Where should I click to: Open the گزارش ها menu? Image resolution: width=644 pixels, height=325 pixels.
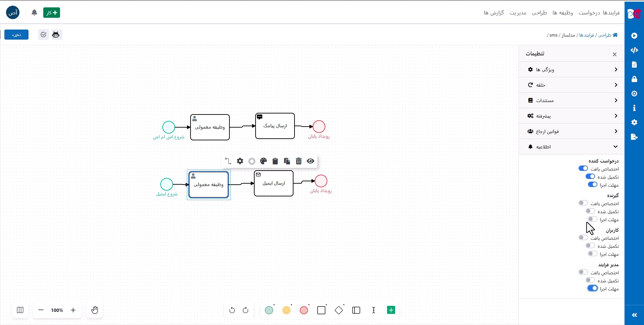click(x=494, y=13)
